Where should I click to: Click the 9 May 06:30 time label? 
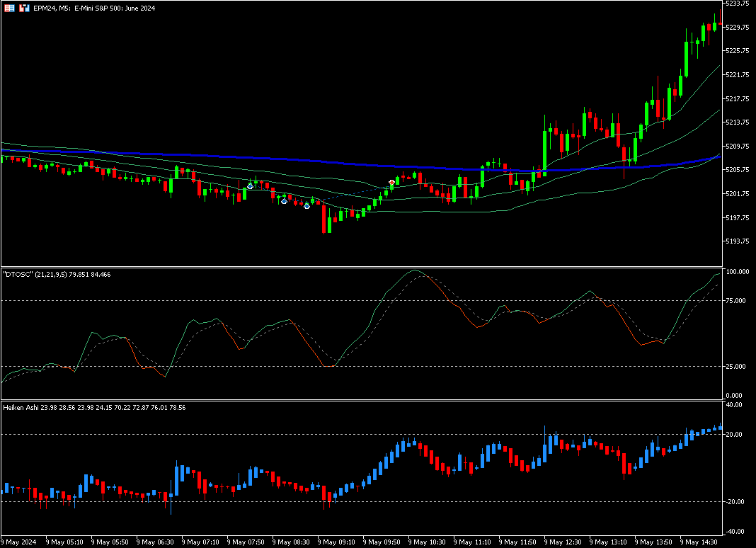[x=155, y=542]
